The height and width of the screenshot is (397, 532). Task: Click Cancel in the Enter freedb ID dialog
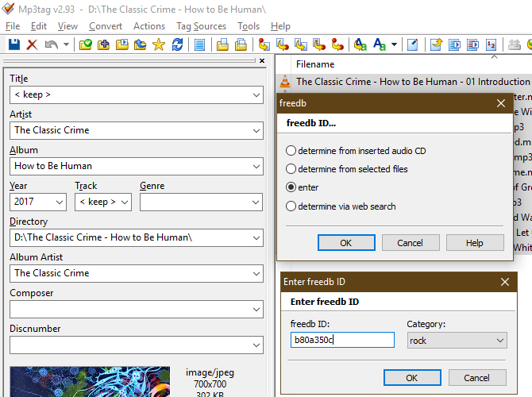(477, 378)
